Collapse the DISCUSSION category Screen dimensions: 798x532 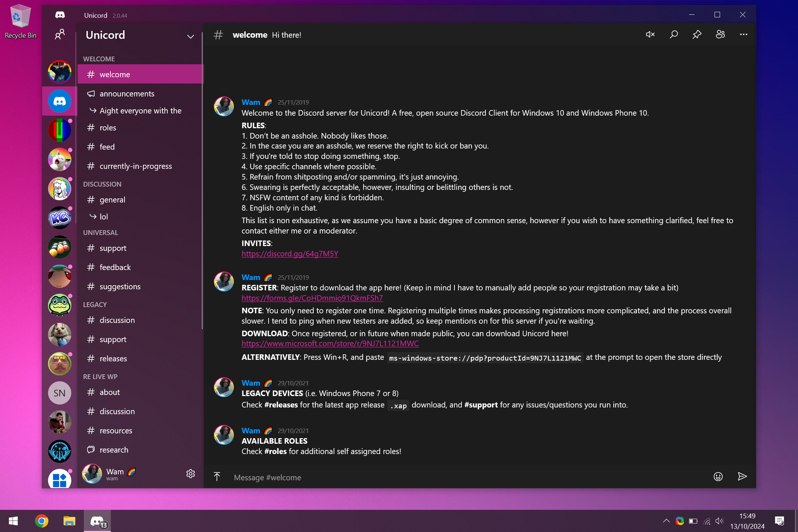tap(102, 184)
